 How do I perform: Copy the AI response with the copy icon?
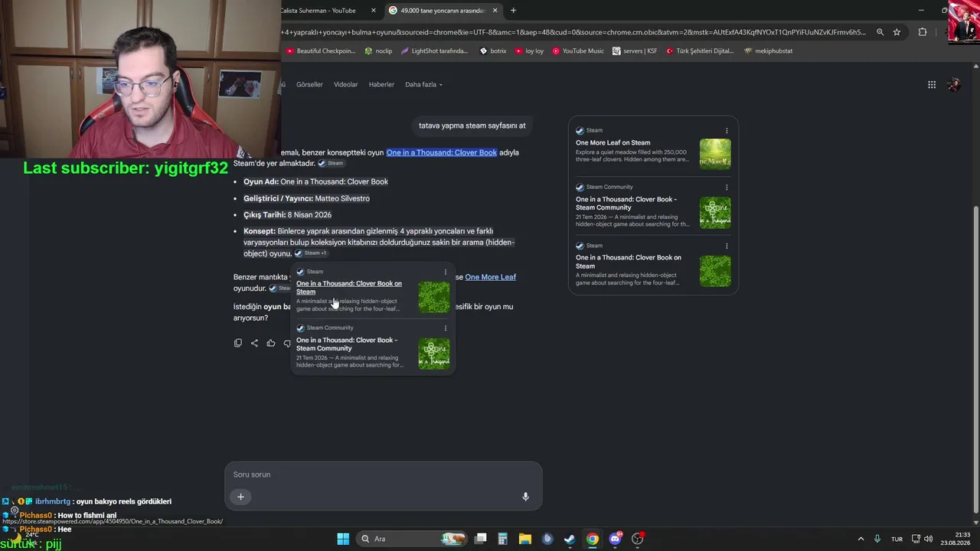[238, 343]
